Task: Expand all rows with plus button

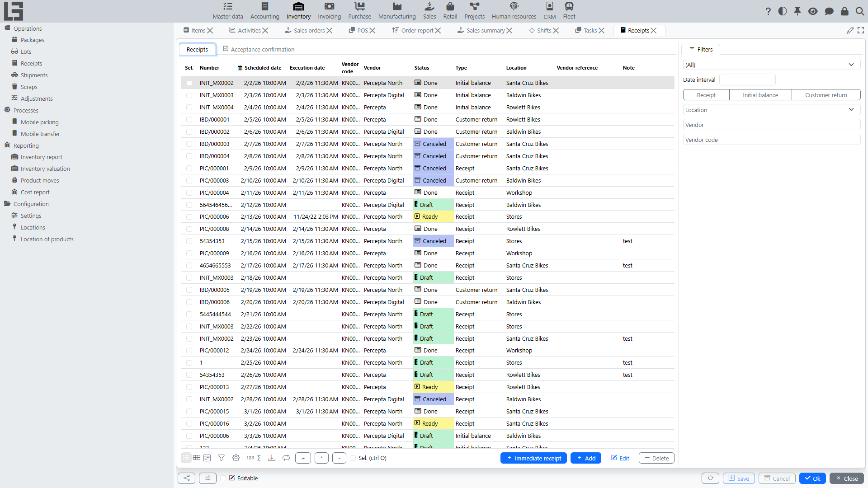Action: [x=303, y=458]
